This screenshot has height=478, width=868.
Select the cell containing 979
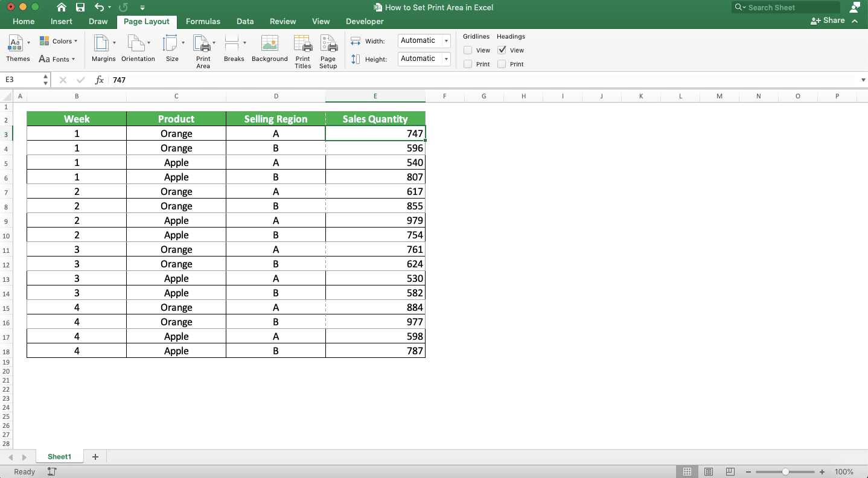(375, 221)
